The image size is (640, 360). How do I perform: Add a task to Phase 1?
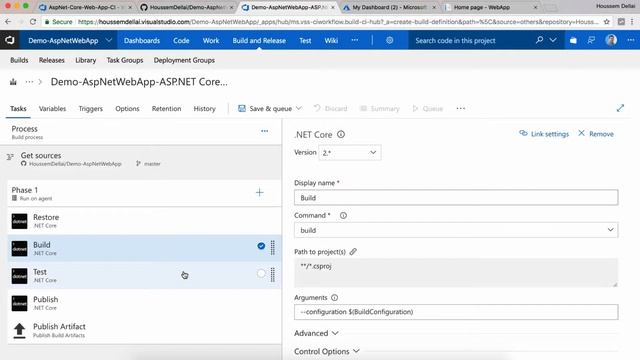260,192
